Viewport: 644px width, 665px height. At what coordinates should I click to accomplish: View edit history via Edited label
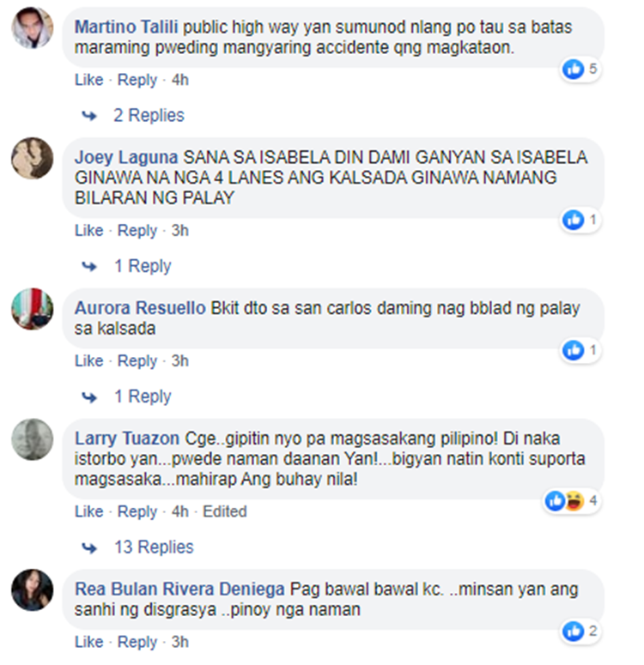click(225, 511)
